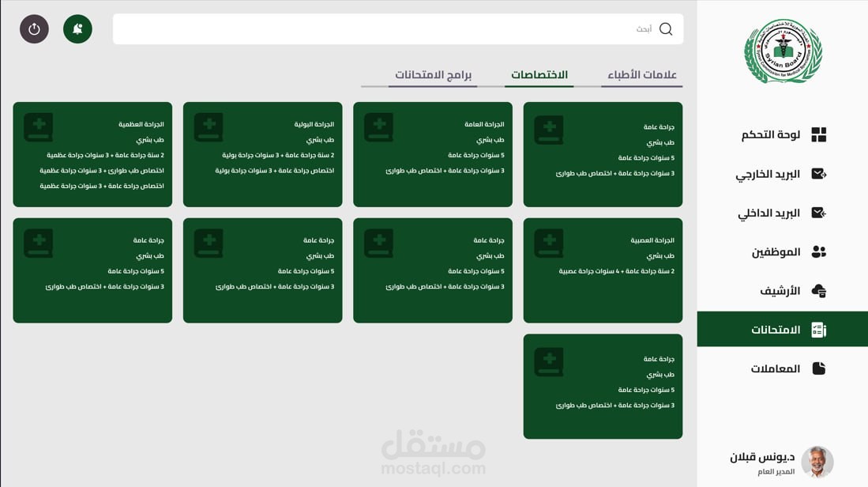
Task: Open المعاملات document icon
Action: coord(819,368)
